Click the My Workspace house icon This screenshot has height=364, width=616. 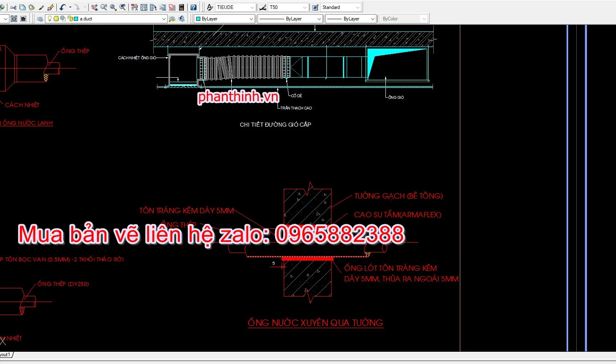(23, 19)
